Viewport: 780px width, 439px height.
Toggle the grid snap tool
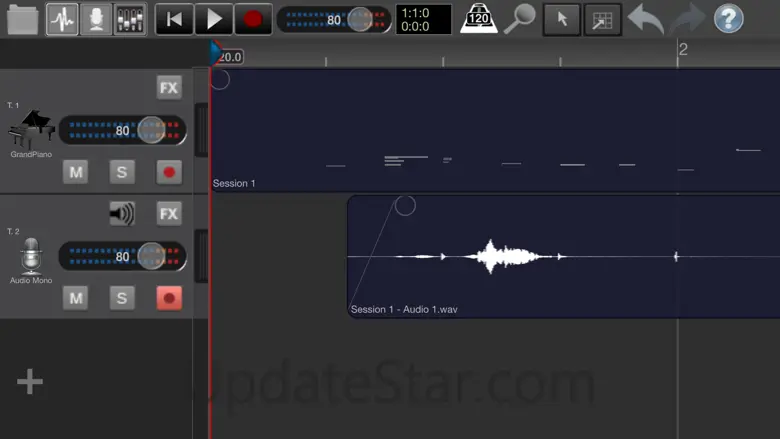(x=602, y=19)
